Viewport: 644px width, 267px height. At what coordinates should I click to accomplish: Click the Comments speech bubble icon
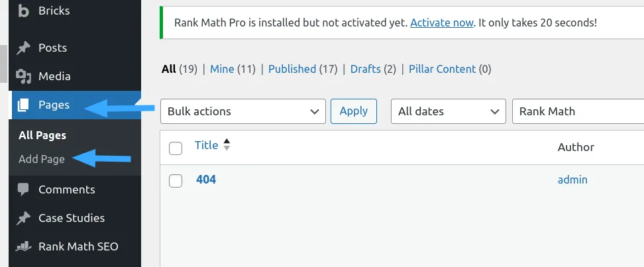pyautogui.click(x=23, y=189)
